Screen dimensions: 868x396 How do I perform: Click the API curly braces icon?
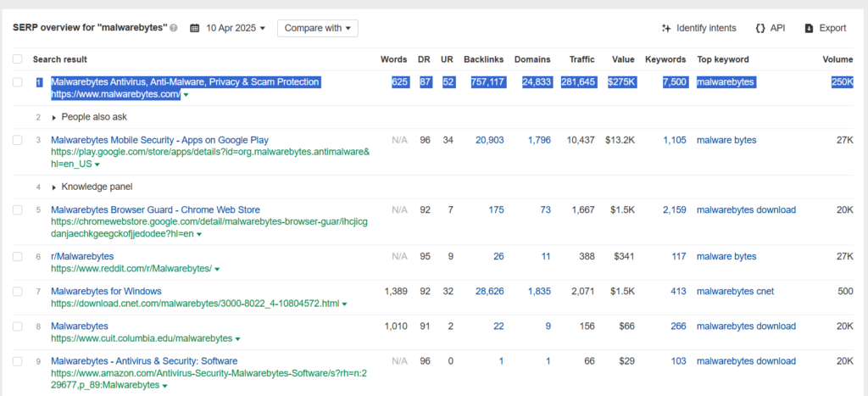pyautogui.click(x=760, y=28)
